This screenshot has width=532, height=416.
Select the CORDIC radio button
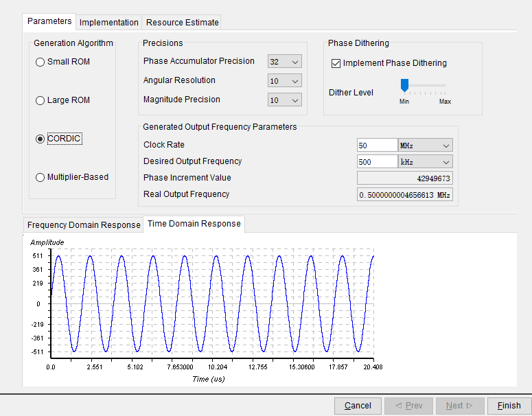(x=41, y=139)
